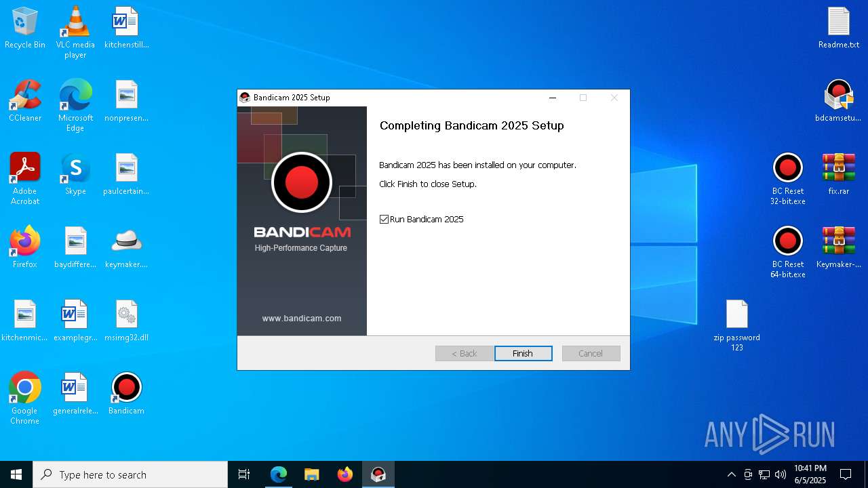The image size is (868, 488).
Task: Select the Skype desktop shortcut
Action: click(75, 175)
